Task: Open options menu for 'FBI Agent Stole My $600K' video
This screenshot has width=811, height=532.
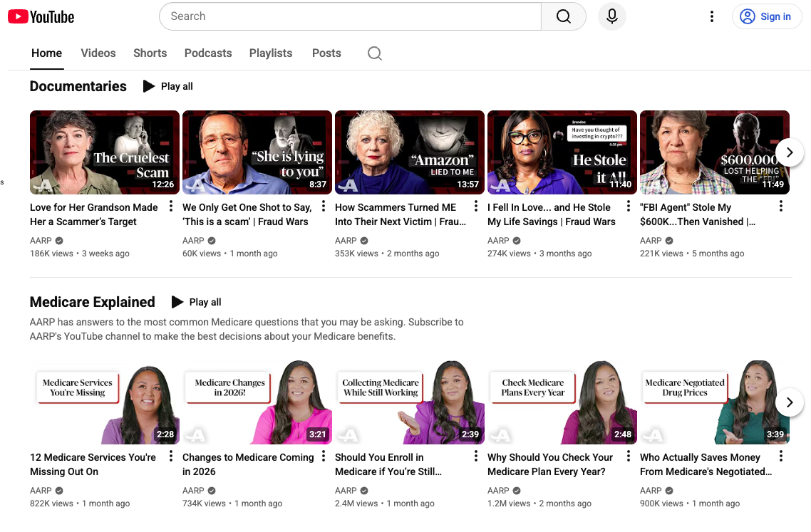Action: (781, 207)
